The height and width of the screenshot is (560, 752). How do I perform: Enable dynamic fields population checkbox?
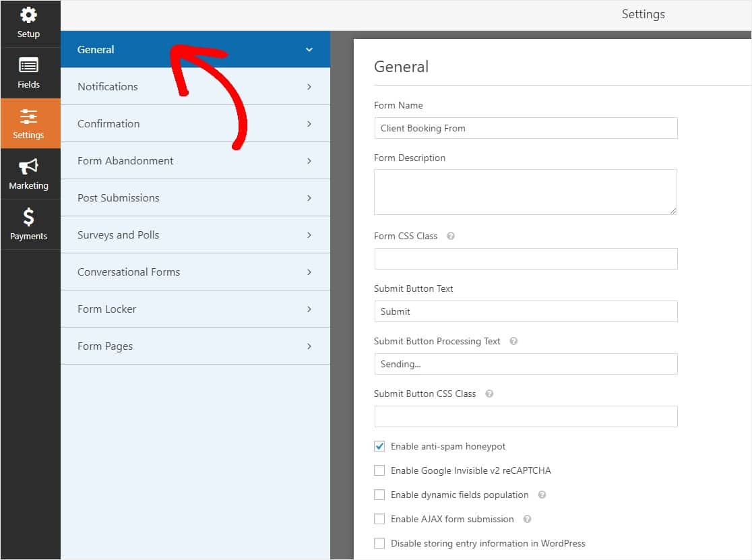point(379,495)
